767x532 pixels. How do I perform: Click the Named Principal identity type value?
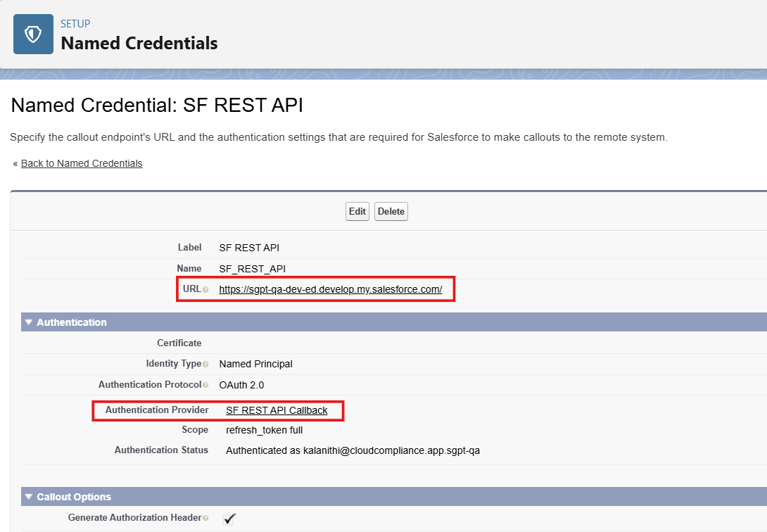pos(255,364)
